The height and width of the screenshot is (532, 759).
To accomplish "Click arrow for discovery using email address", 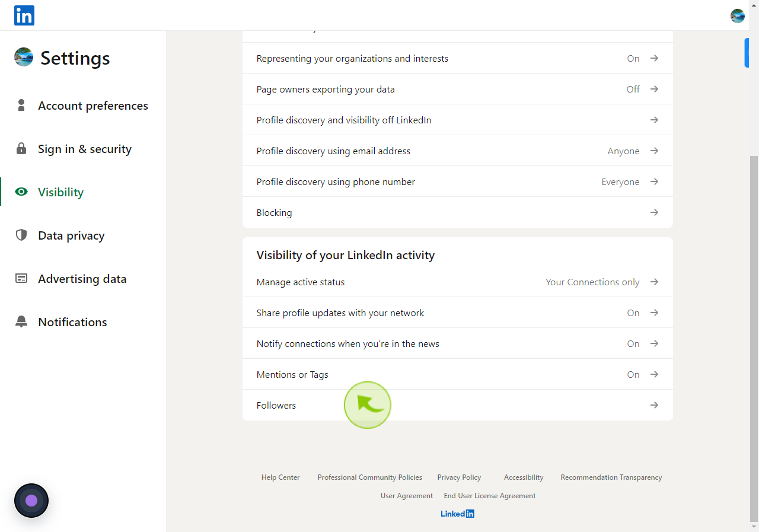I will click(x=654, y=151).
